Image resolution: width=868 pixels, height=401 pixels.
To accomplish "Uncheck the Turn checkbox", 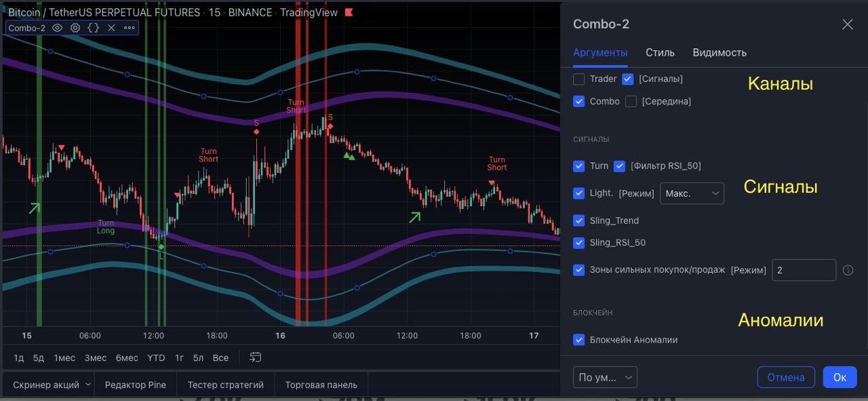I will pyautogui.click(x=578, y=166).
